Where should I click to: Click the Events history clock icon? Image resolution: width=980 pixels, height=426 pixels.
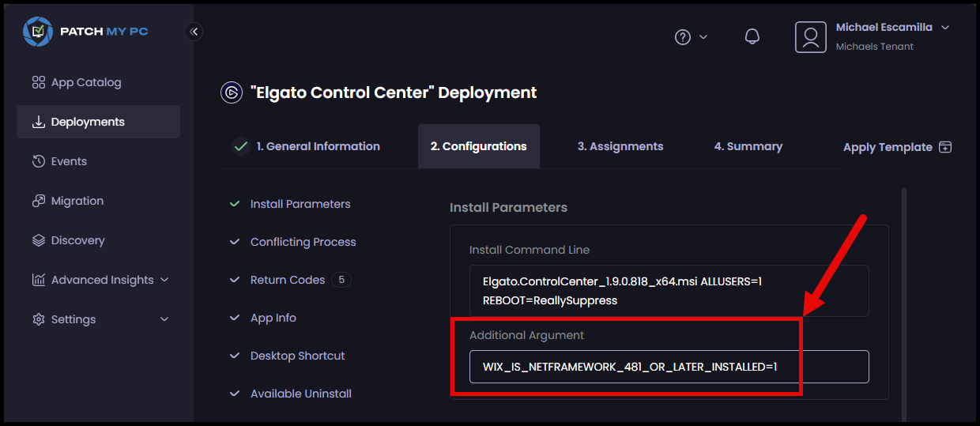click(x=38, y=161)
